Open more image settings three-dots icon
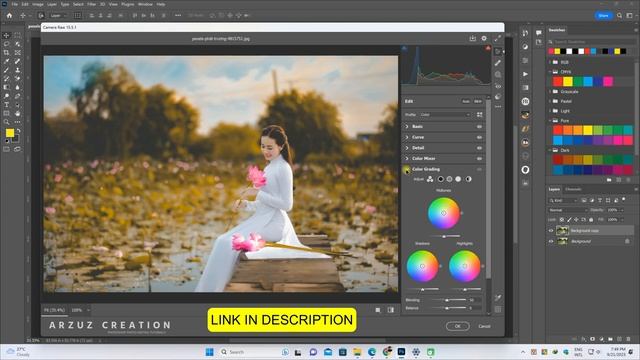Image resolution: width=640 pixels, height=360 pixels. click(x=498, y=107)
